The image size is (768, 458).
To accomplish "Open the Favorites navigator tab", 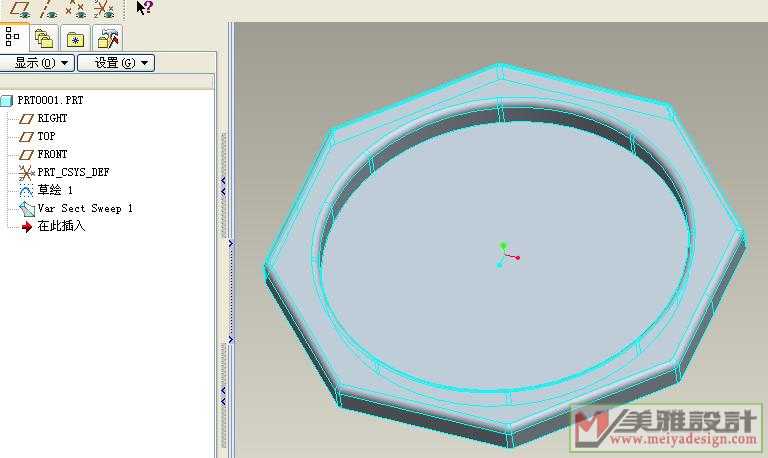I will tap(75, 39).
